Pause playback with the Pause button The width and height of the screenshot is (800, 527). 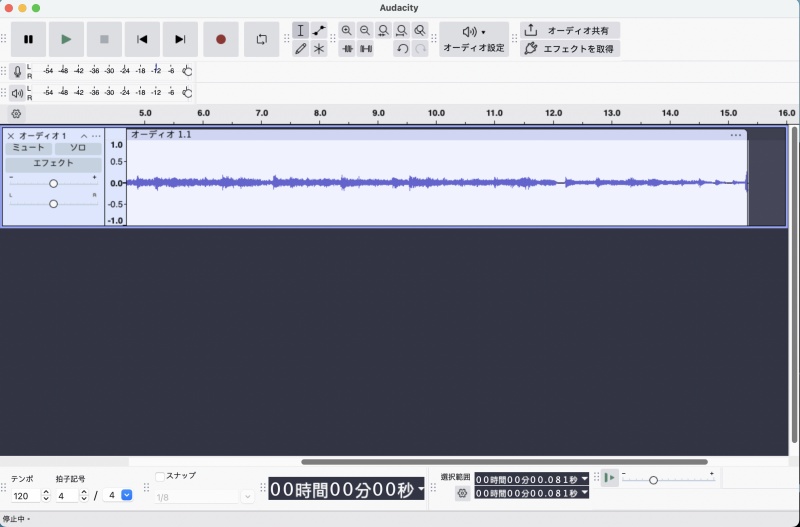29,39
